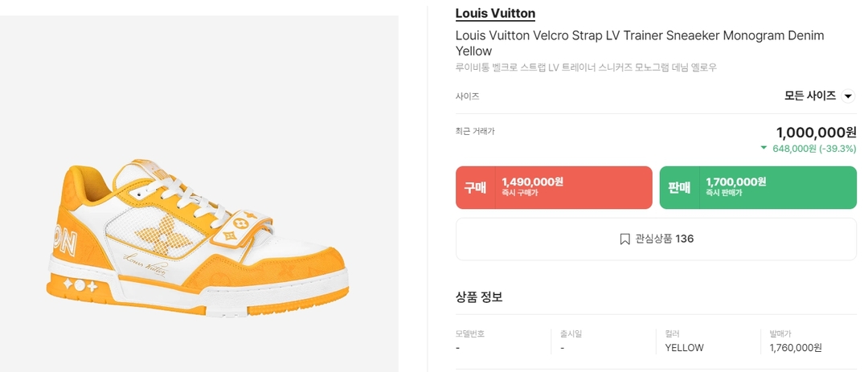Click the 최근 거래가 label
This screenshot has height=372, width=868.
click(x=475, y=131)
